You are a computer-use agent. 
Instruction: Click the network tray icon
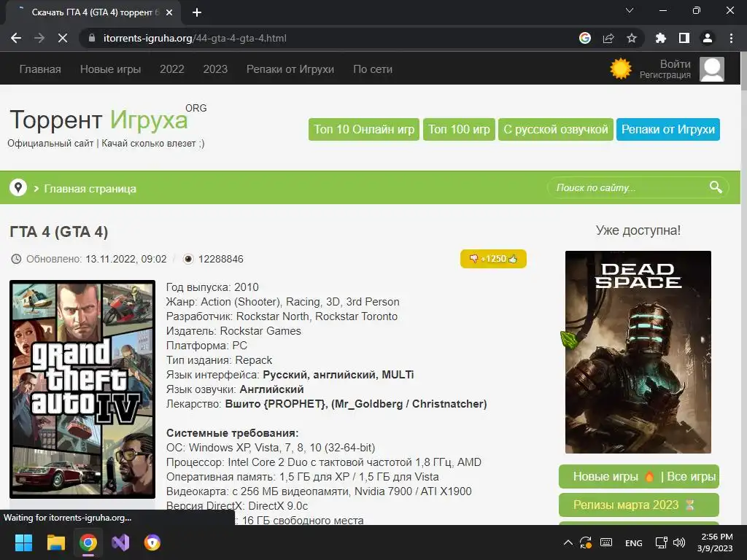(x=661, y=542)
